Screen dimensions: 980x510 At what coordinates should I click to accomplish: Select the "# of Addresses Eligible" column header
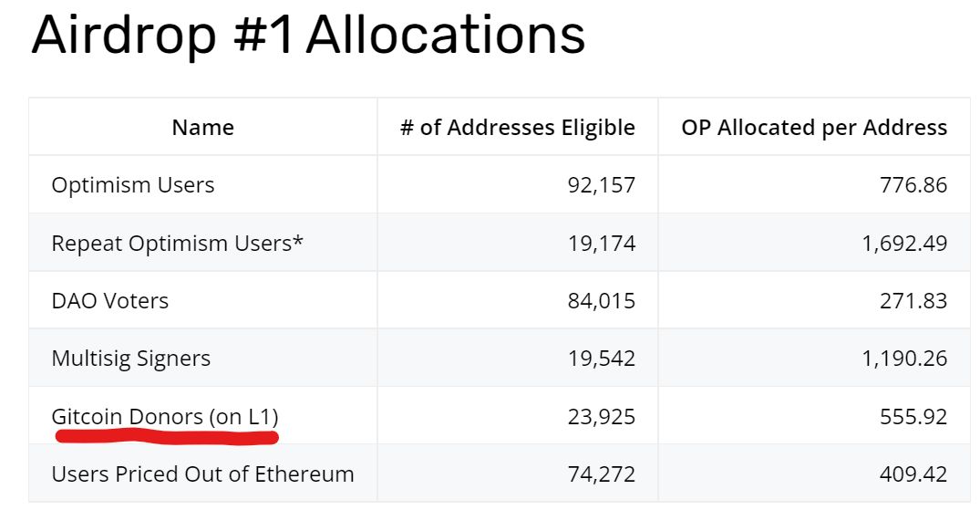click(x=518, y=128)
